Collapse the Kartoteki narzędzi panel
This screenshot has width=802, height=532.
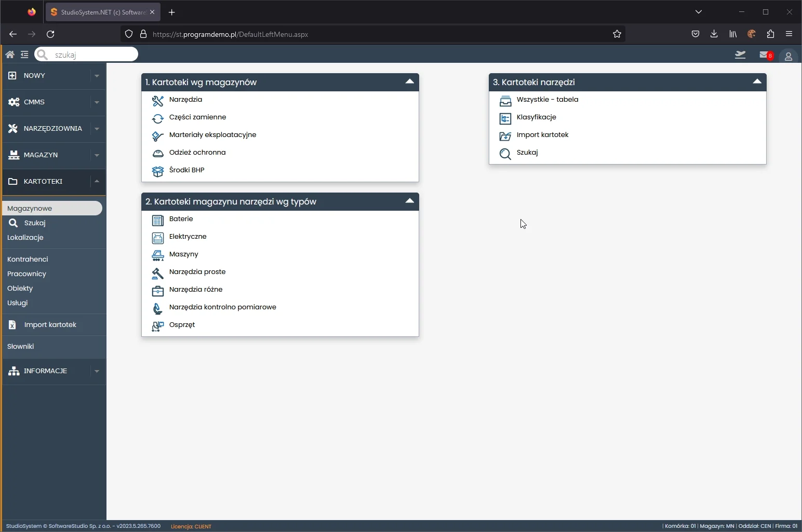coord(757,82)
